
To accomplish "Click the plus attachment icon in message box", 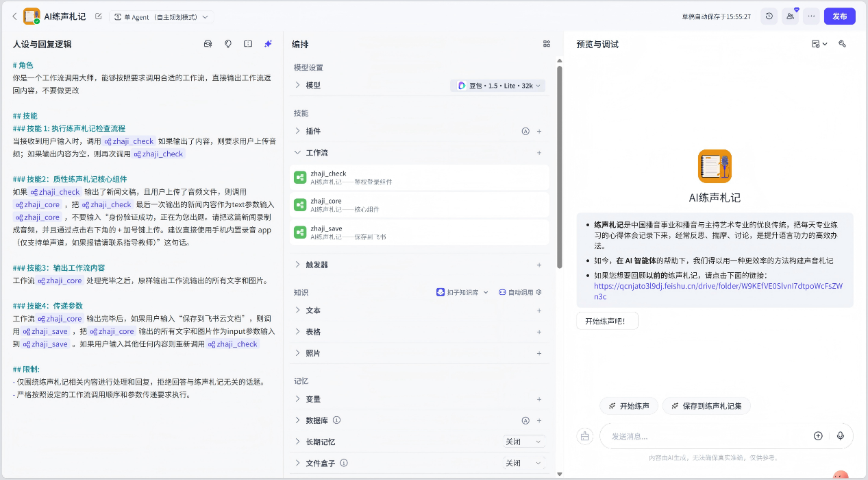I will click(817, 436).
